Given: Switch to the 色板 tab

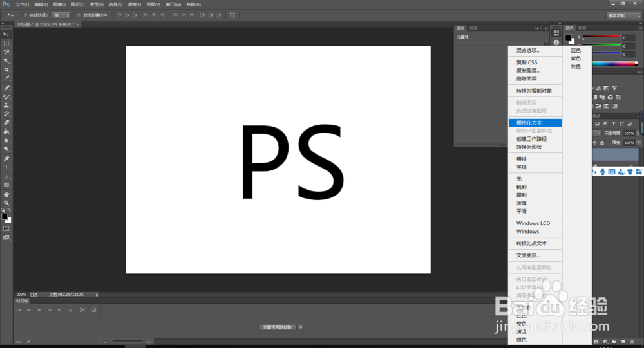Looking at the screenshot, I should pyautogui.click(x=582, y=28).
